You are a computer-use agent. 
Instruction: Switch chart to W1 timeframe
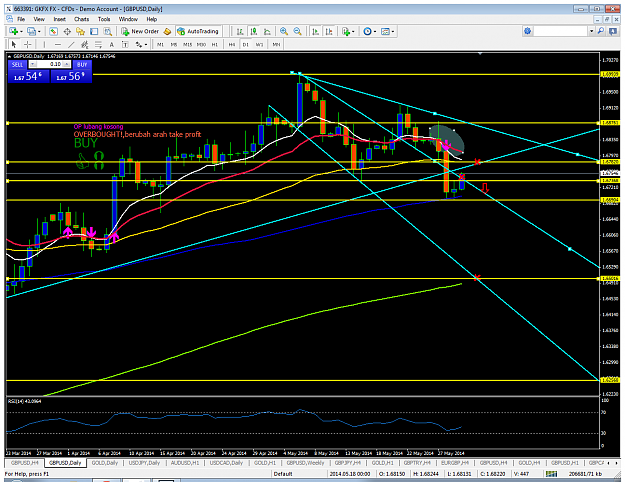coord(259,44)
